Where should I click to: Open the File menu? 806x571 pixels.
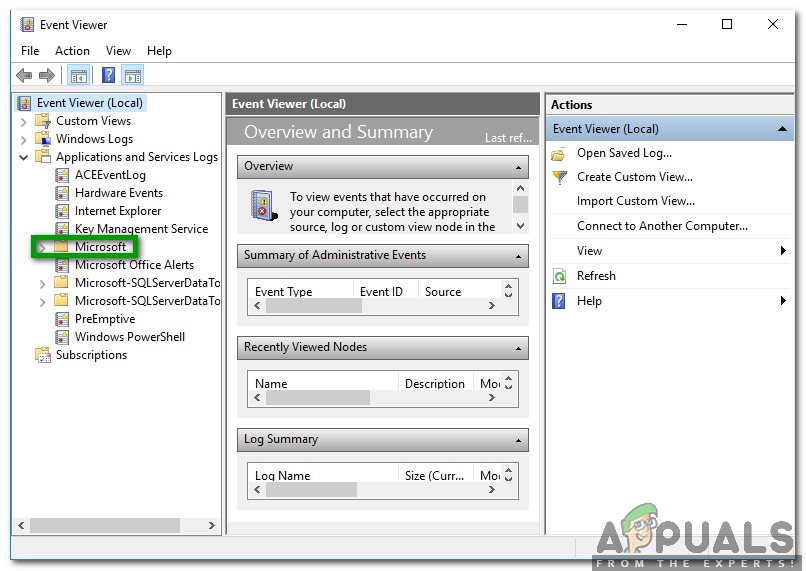point(30,51)
